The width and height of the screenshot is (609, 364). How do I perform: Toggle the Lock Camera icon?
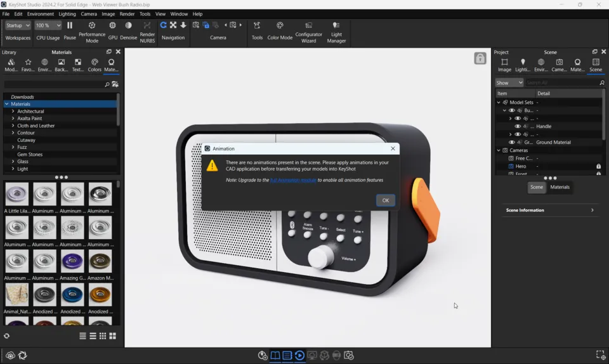pos(206,25)
